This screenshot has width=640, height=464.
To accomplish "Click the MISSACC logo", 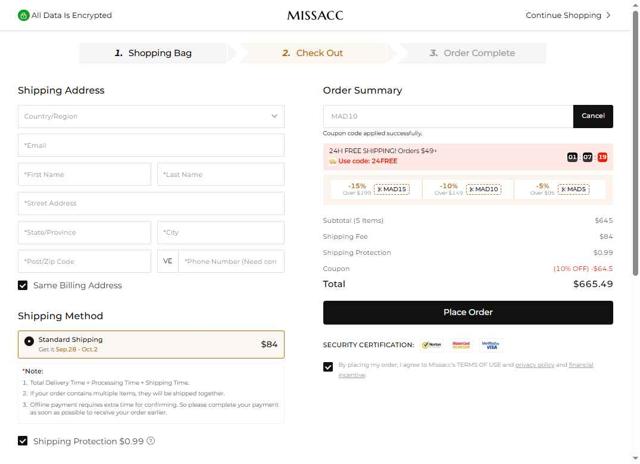I will click(315, 16).
